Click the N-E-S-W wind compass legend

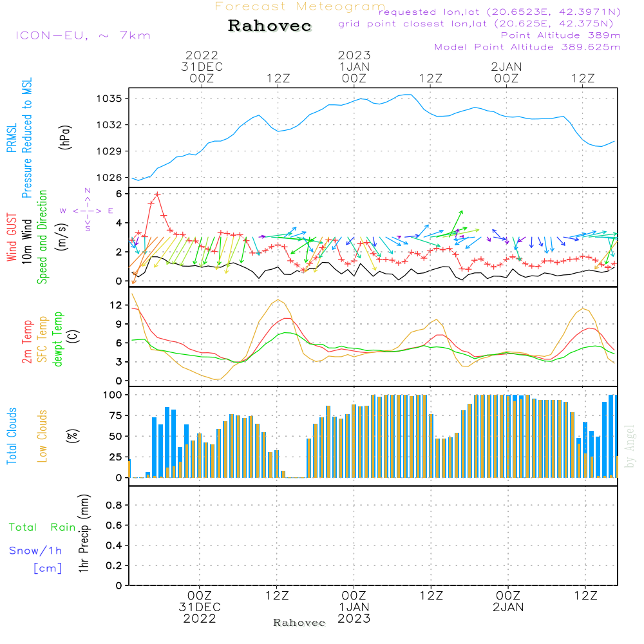[x=87, y=211]
